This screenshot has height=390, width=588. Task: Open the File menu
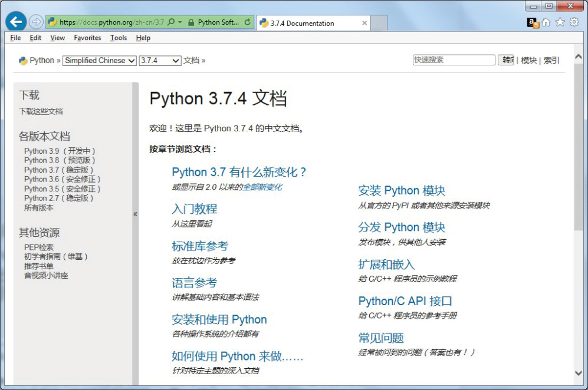point(15,38)
